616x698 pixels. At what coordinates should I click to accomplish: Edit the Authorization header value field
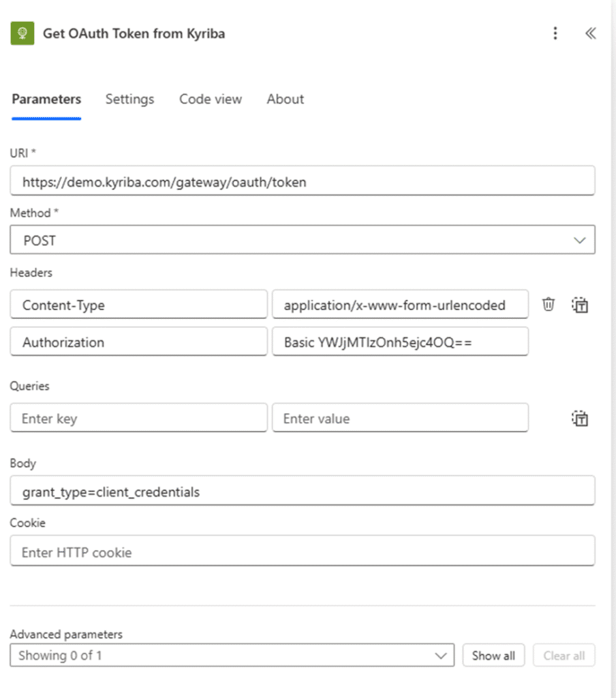pos(400,342)
